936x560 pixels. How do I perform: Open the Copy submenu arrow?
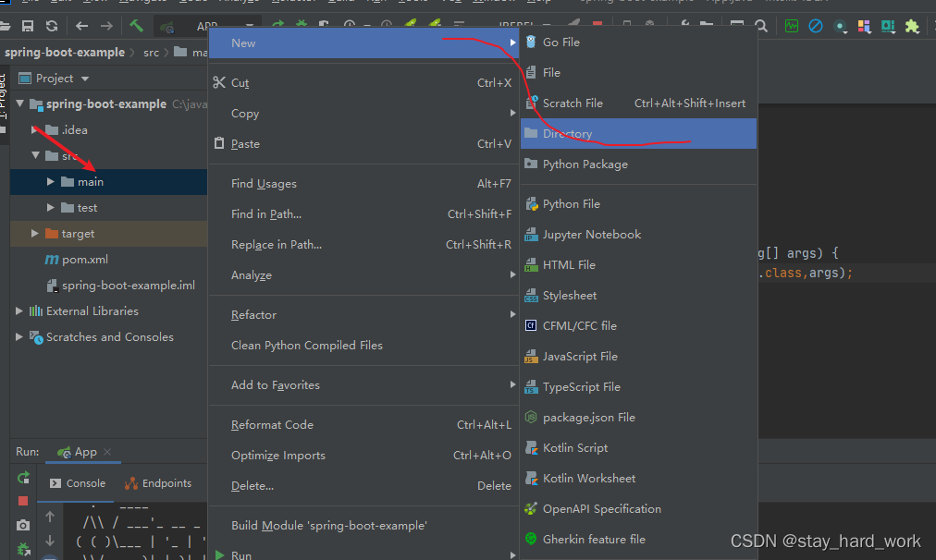click(x=512, y=113)
